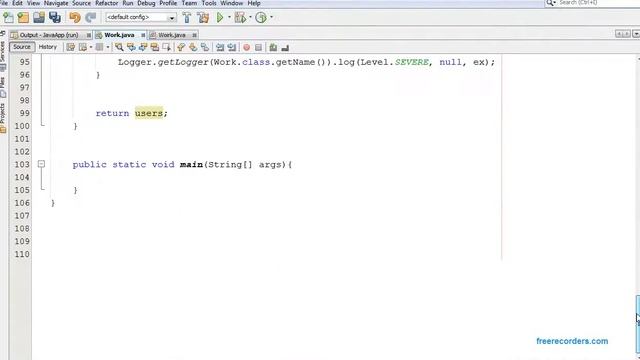Go to Next Bookmark icon
This screenshot has width=640, height=360.
(x=193, y=47)
